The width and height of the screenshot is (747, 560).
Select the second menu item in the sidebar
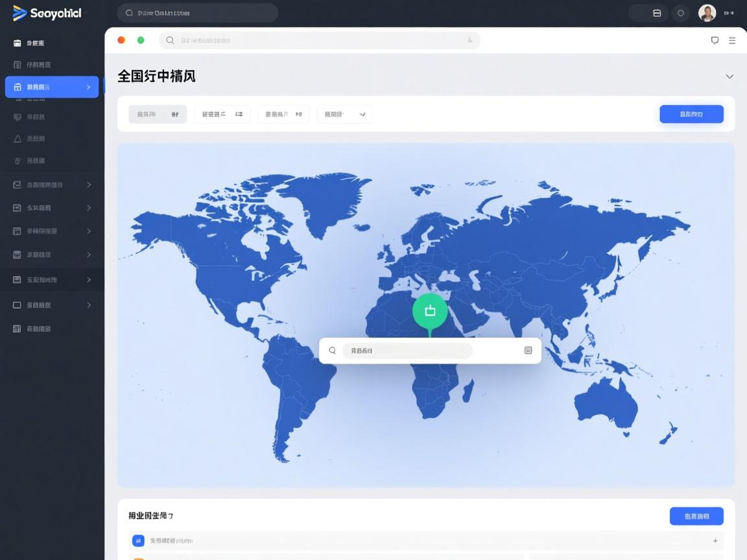point(39,64)
